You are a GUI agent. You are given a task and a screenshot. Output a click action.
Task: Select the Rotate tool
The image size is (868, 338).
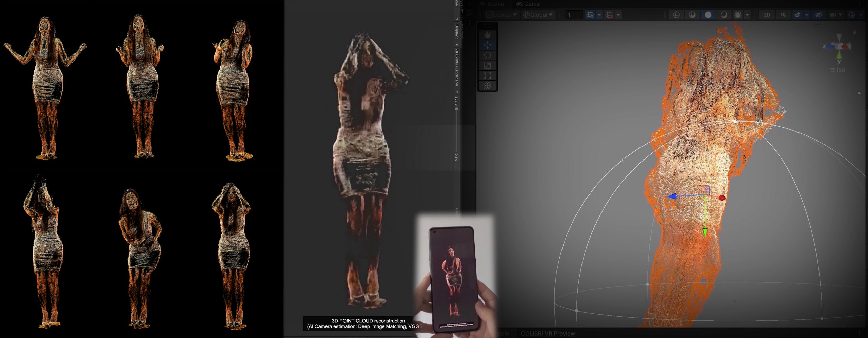[487, 55]
